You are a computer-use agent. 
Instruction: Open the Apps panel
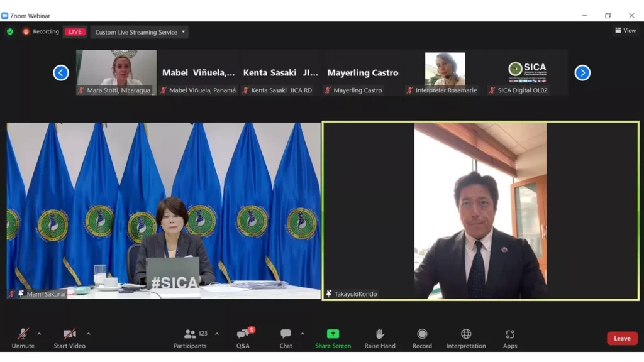point(510,338)
